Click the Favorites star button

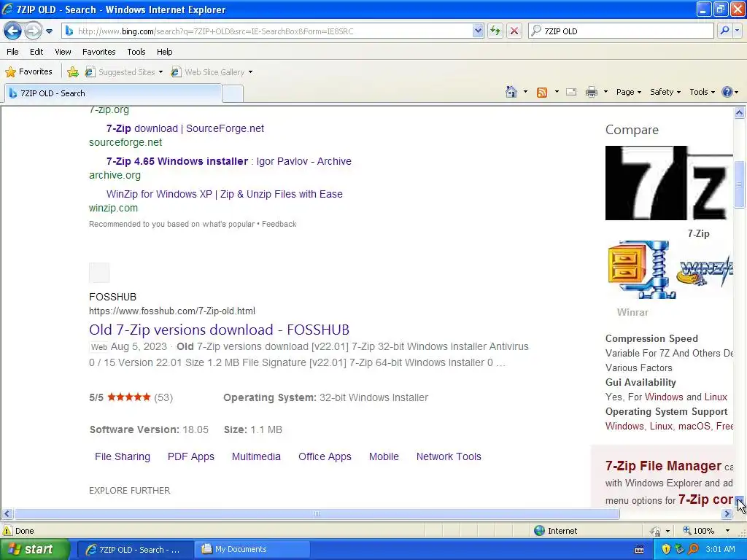(x=28, y=72)
